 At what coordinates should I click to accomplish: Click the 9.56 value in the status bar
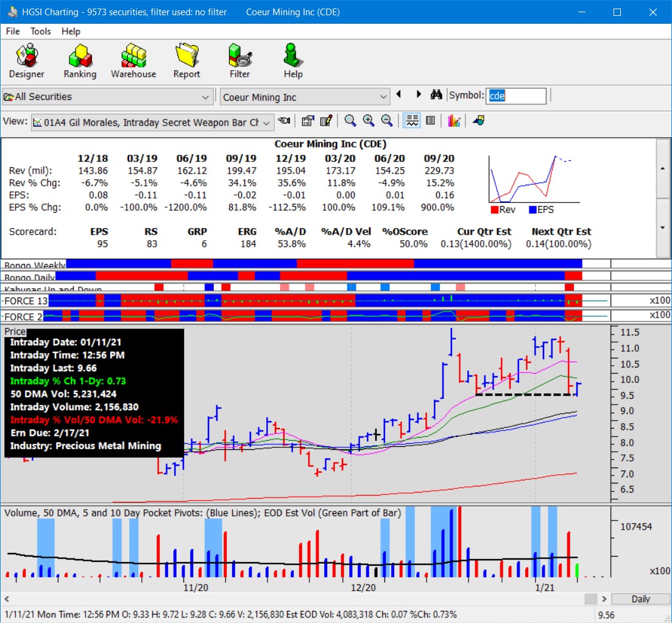tap(606, 615)
